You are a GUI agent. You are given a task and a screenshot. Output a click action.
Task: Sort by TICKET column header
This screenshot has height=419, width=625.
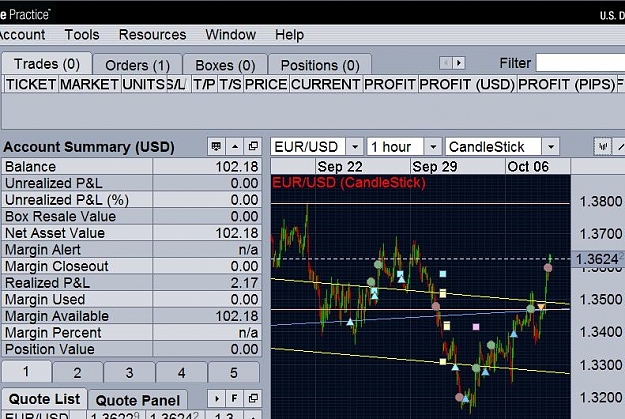click(31, 84)
